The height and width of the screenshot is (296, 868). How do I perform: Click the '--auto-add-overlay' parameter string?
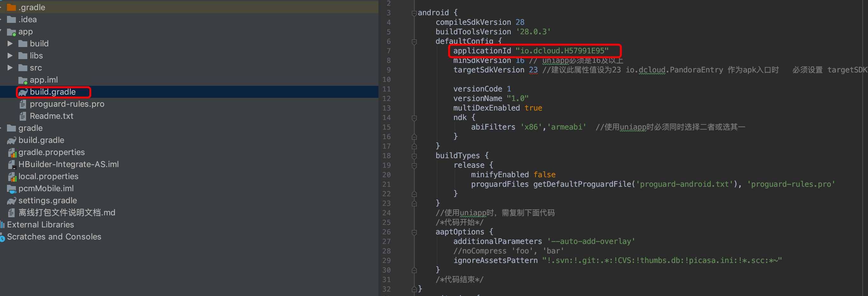click(x=591, y=241)
